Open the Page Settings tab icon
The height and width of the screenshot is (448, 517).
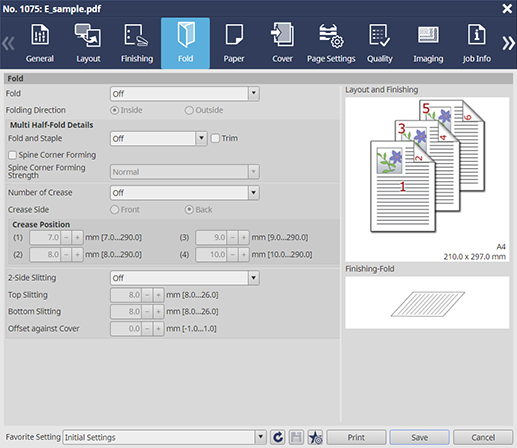click(331, 36)
